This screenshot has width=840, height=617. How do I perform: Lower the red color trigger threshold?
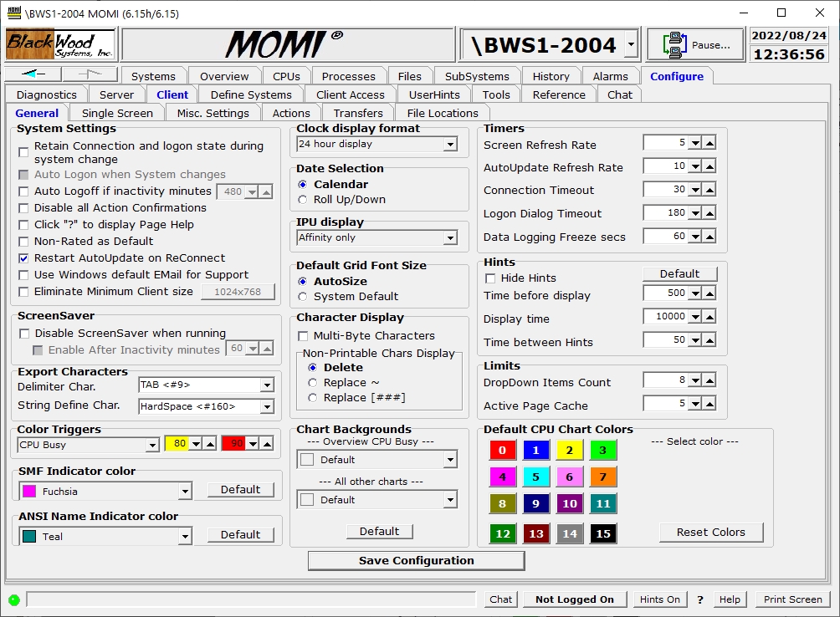pos(253,444)
